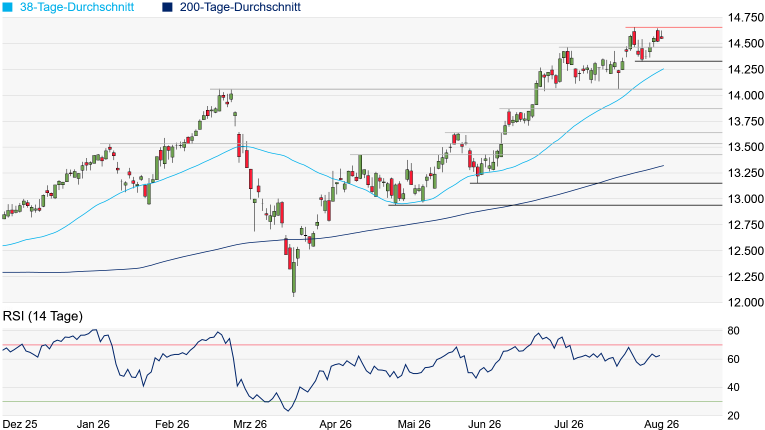Click the light blue 38-Tage-Durchschnitt legend swatch
765x430 pixels.
(7, 7)
